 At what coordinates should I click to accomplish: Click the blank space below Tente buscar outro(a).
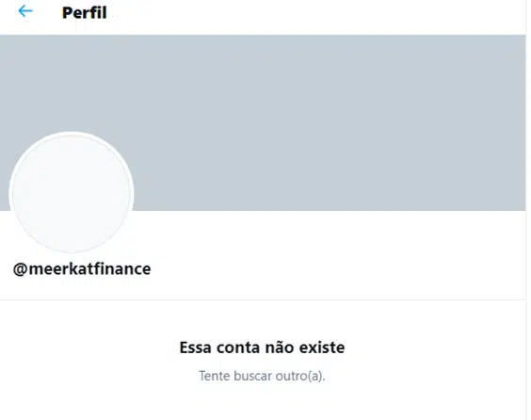coord(262,403)
